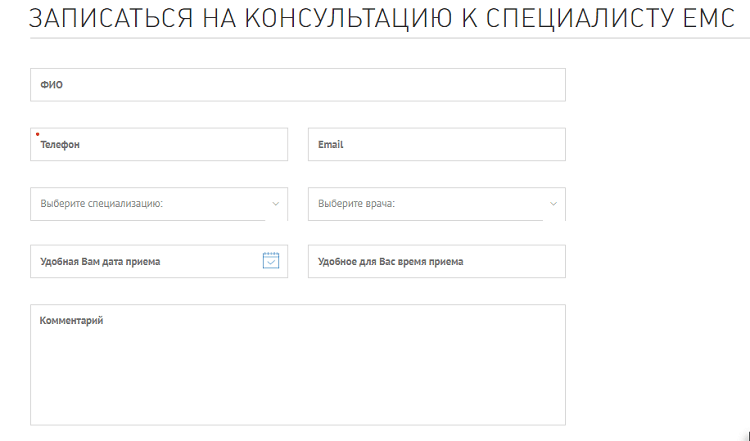Open the calendar date picker icon
The height and width of the screenshot is (441, 750).
click(270, 261)
